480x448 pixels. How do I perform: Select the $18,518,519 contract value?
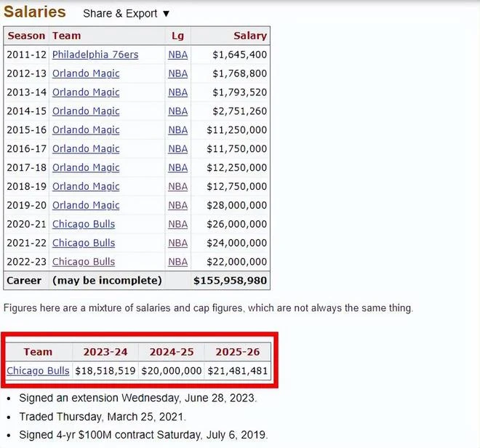(x=105, y=371)
